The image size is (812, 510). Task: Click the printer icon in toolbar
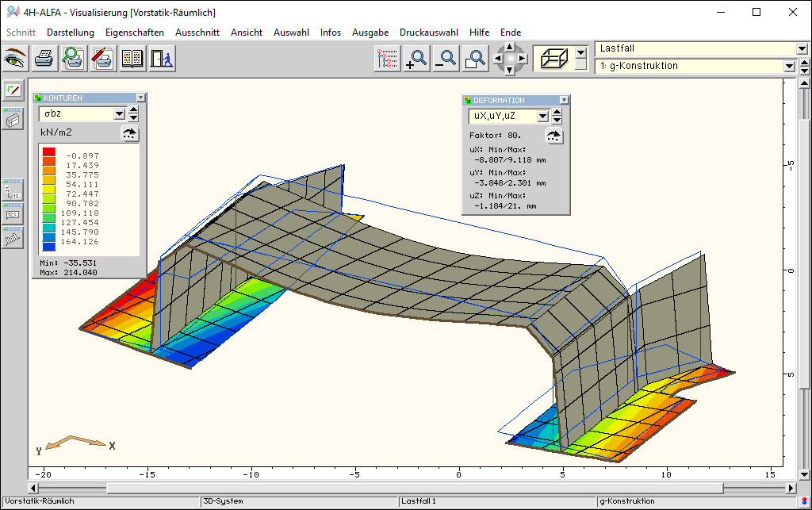click(44, 58)
